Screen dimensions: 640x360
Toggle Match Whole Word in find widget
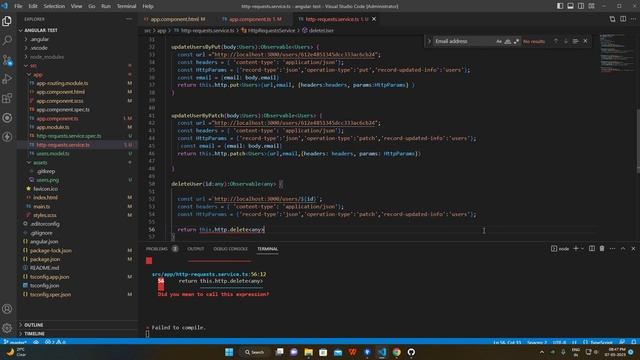[x=508, y=41]
